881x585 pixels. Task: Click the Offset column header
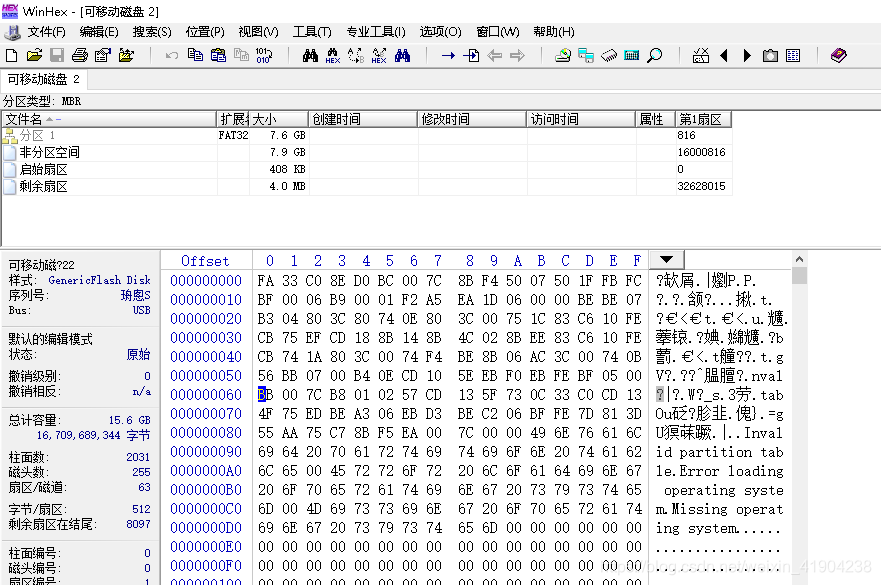(205, 261)
